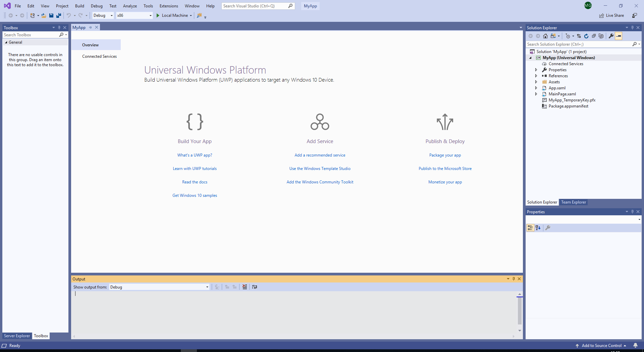Open the File menu

click(18, 6)
